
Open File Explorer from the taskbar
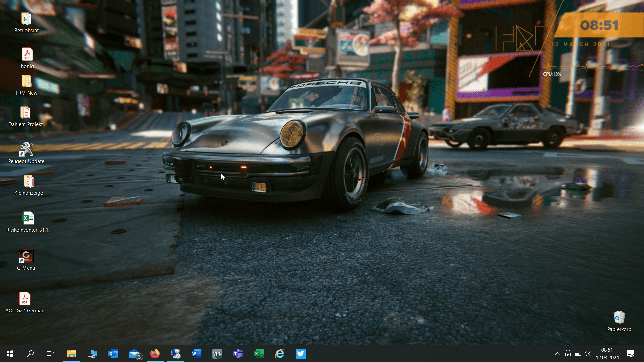pos(72,354)
